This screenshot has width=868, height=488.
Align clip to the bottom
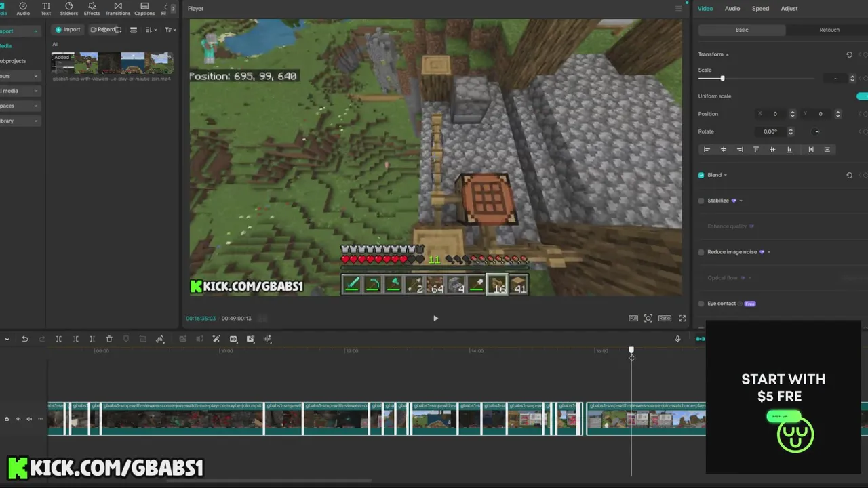tap(789, 150)
